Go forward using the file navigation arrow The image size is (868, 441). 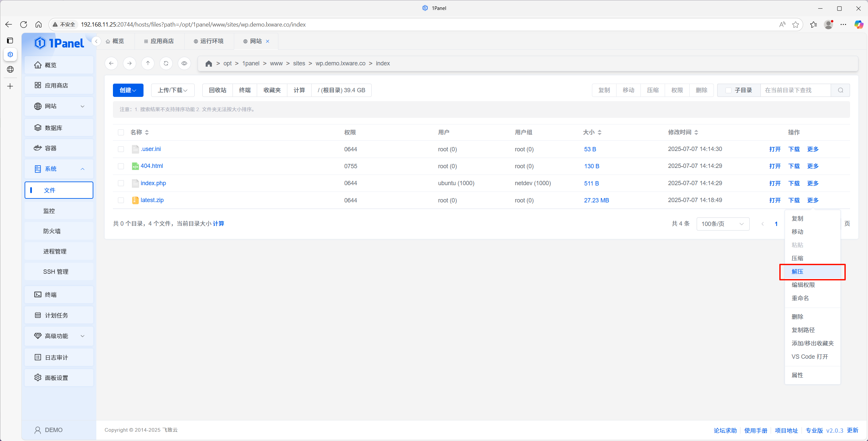[130, 63]
